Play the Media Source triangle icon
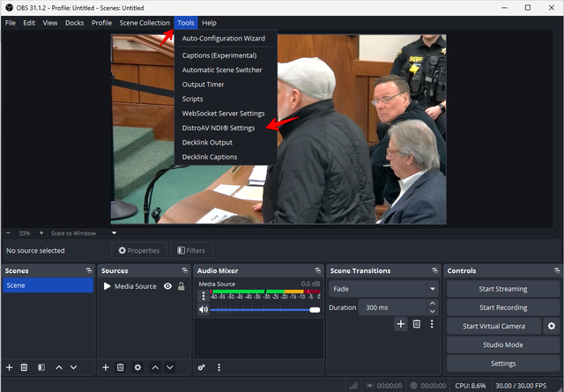The height and width of the screenshot is (392, 564). (x=107, y=286)
